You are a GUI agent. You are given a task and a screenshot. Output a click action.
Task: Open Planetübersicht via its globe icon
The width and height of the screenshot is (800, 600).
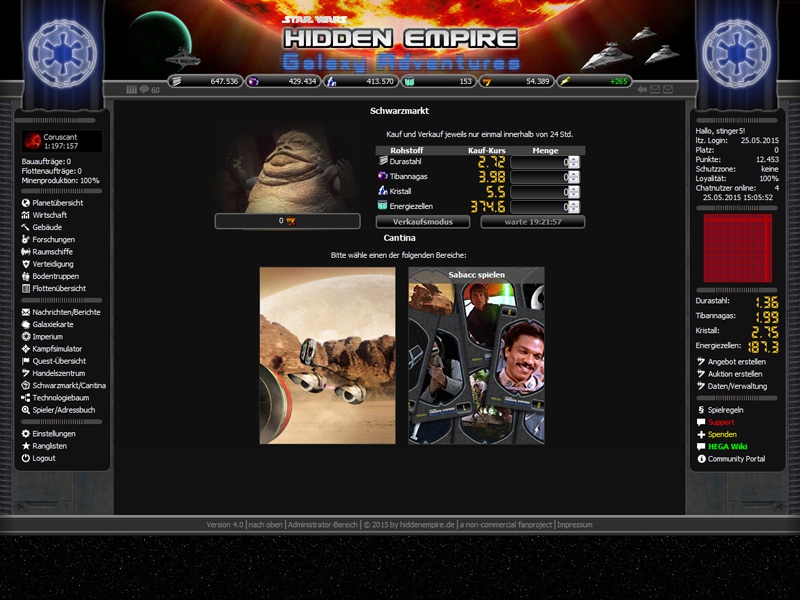click(x=26, y=203)
